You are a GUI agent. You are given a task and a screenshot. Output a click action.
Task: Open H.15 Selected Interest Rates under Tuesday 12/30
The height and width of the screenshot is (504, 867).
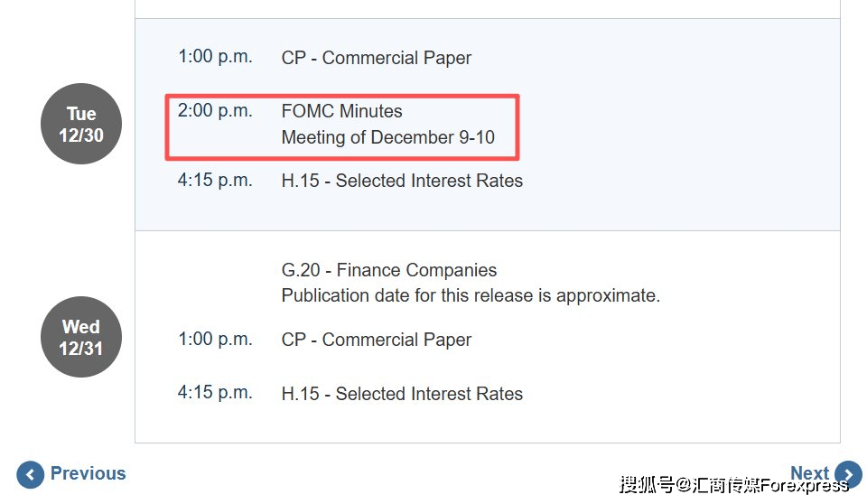point(402,181)
